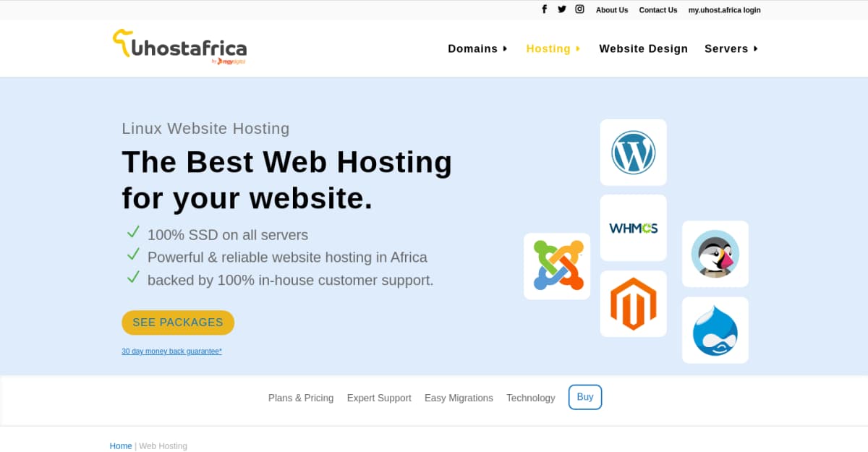The height and width of the screenshot is (452, 868).
Task: Click the SEE PACKAGES button
Action: point(178,323)
